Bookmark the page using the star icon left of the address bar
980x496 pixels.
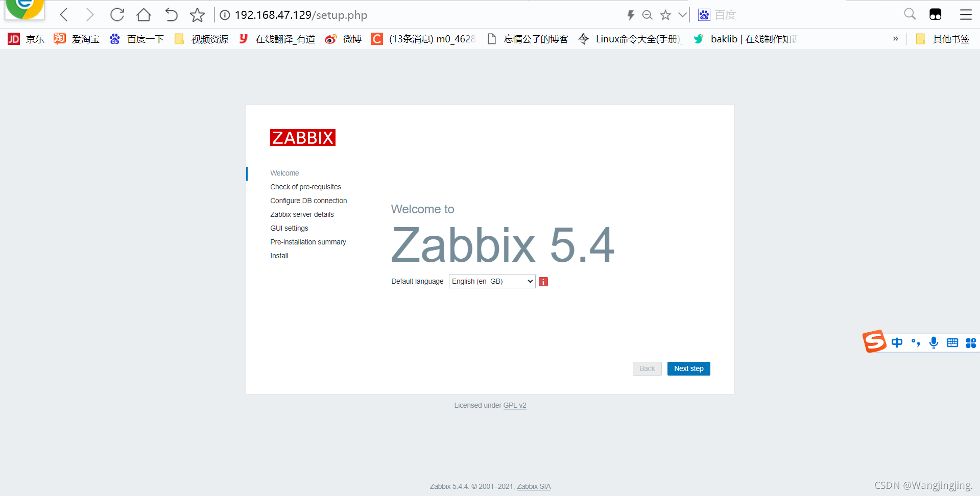point(197,15)
